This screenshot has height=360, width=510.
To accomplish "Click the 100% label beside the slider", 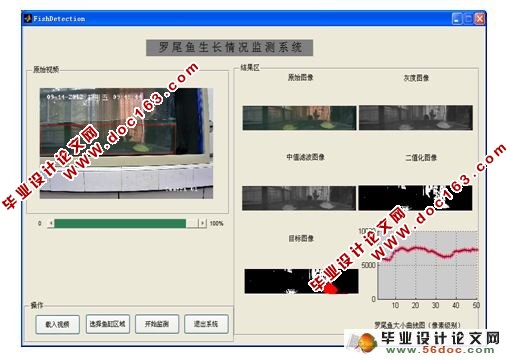I will (217, 223).
